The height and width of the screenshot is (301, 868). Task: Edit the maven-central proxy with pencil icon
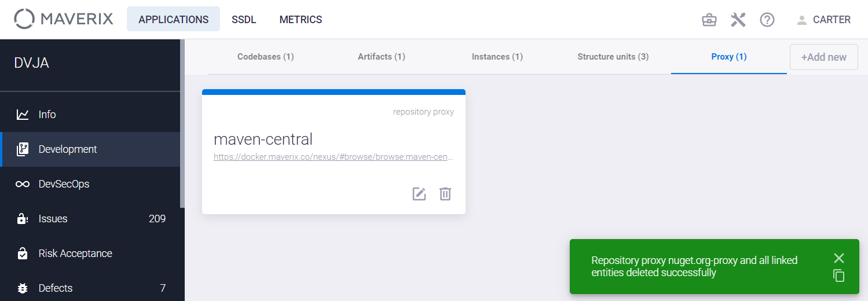pos(419,194)
